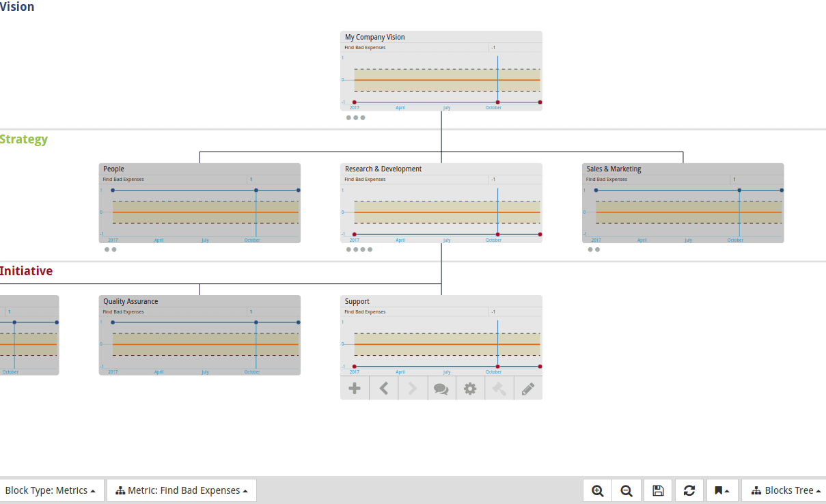The image size is (826, 504).
Task: Click the Strategy section heading
Action: [24, 139]
